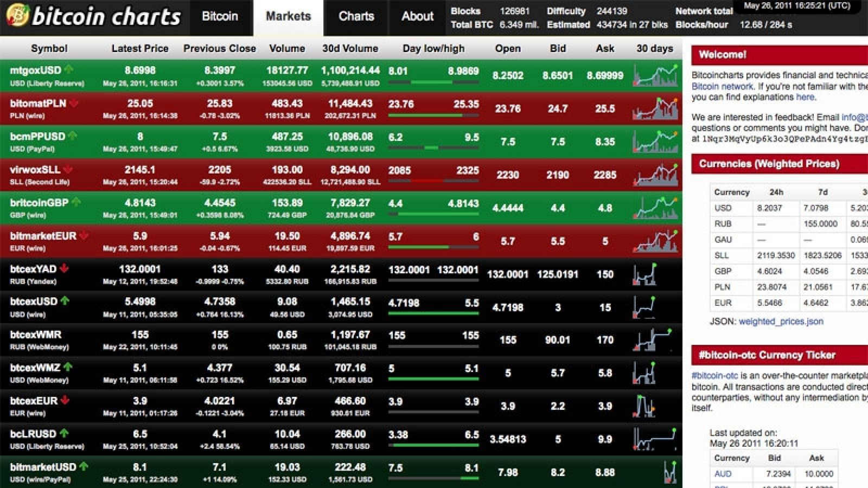Click the green arrow next to britcoinGBP
This screenshot has width=868, height=488.
tap(76, 202)
